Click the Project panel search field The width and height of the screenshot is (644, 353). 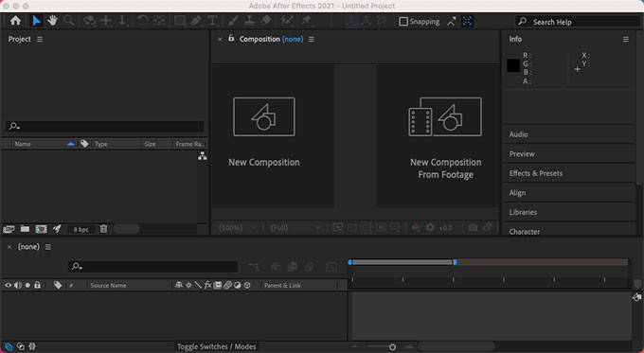point(105,126)
